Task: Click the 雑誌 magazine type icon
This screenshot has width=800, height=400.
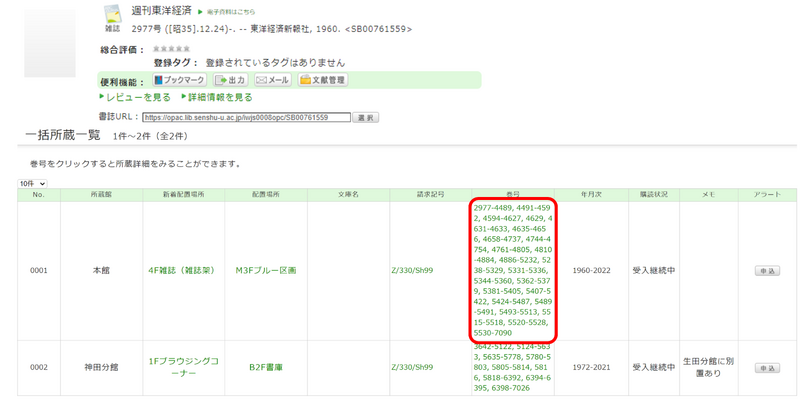Action: [113, 18]
